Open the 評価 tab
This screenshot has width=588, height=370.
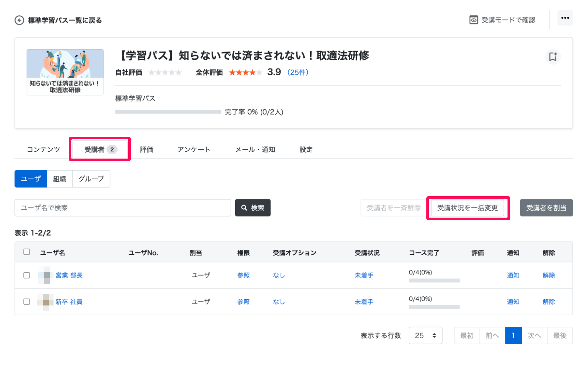[x=147, y=149]
